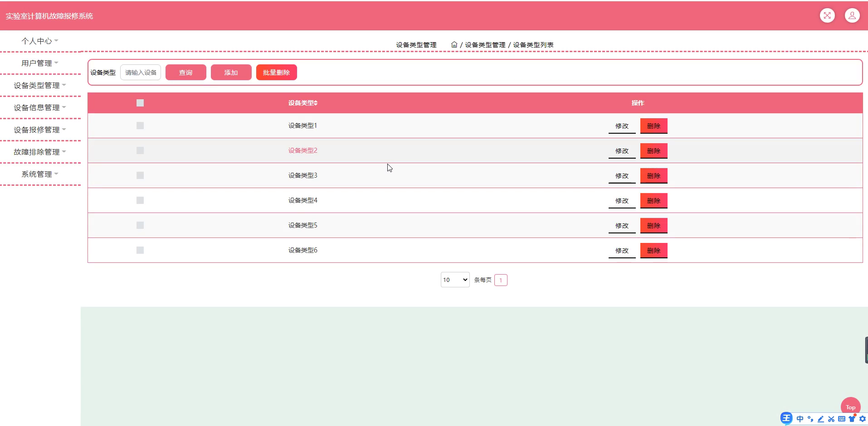Image resolution: width=868 pixels, height=426 pixels.
Task: Check the box for 设备类型1 row
Action: [140, 126]
